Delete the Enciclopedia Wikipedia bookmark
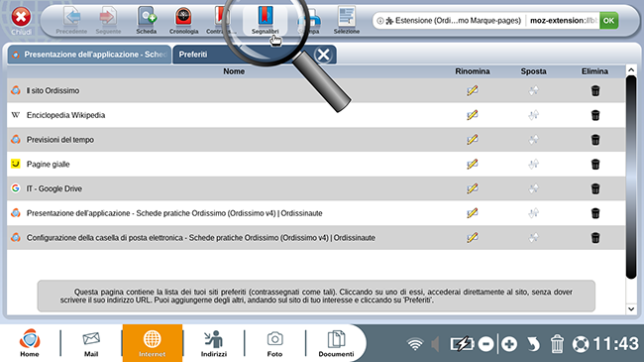 595,115
